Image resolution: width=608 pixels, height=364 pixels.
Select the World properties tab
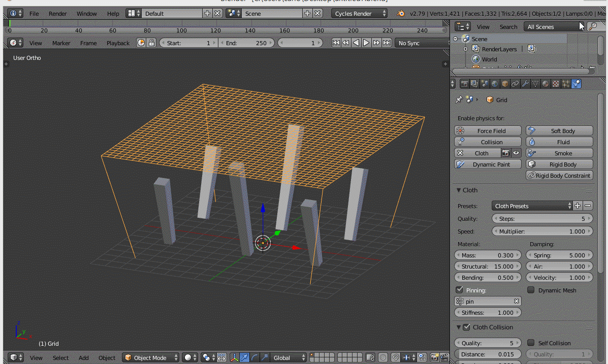[495, 83]
